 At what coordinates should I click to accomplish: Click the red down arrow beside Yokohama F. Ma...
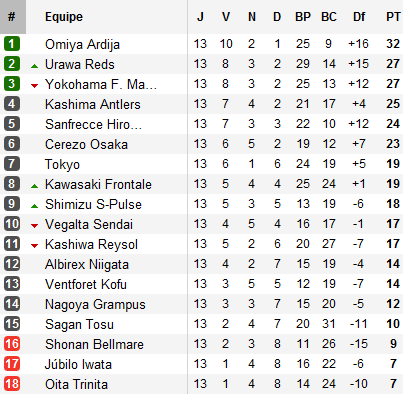34,86
